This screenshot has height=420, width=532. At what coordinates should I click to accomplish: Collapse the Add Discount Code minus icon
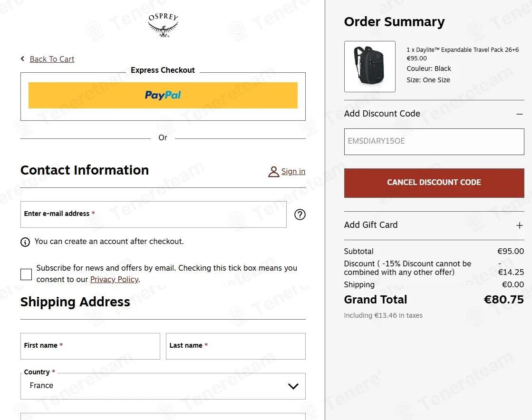click(520, 114)
